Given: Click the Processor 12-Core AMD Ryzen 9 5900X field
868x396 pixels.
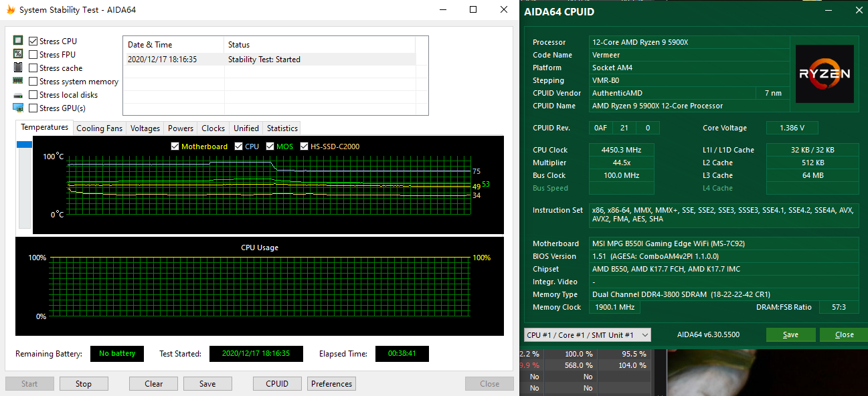Looking at the screenshot, I should pos(688,42).
